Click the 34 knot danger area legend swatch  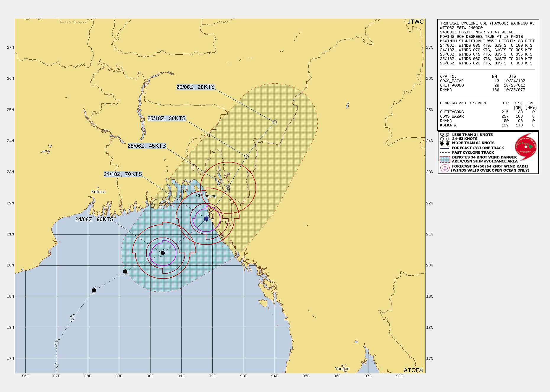tap(445, 160)
